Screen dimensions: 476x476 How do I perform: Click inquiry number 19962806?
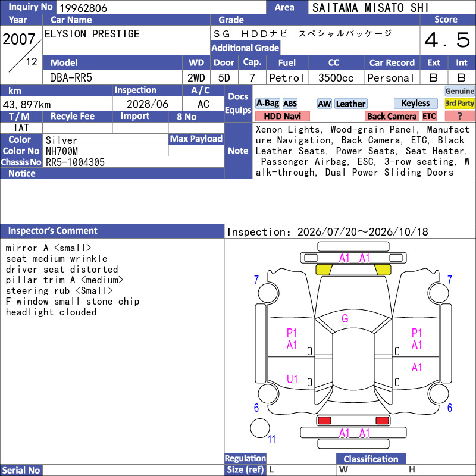pyautogui.click(x=83, y=8)
